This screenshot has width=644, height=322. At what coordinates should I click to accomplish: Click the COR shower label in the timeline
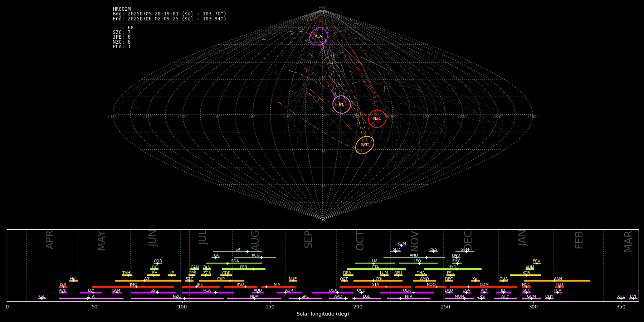(x=158, y=261)
